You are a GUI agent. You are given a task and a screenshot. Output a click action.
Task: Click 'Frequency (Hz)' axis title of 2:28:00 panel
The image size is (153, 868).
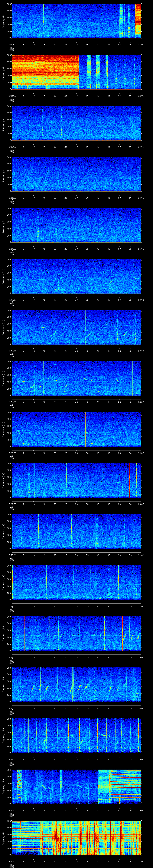coord(3,429)
